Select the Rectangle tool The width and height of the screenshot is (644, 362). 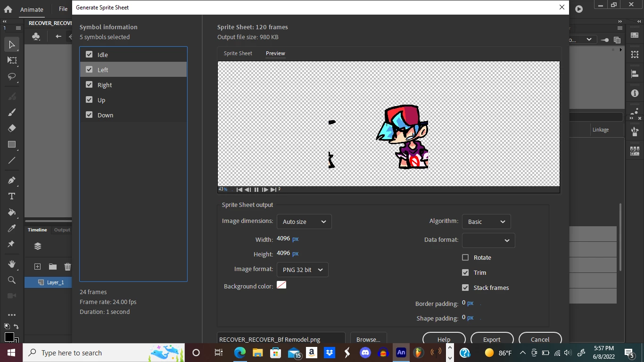pos(12,144)
